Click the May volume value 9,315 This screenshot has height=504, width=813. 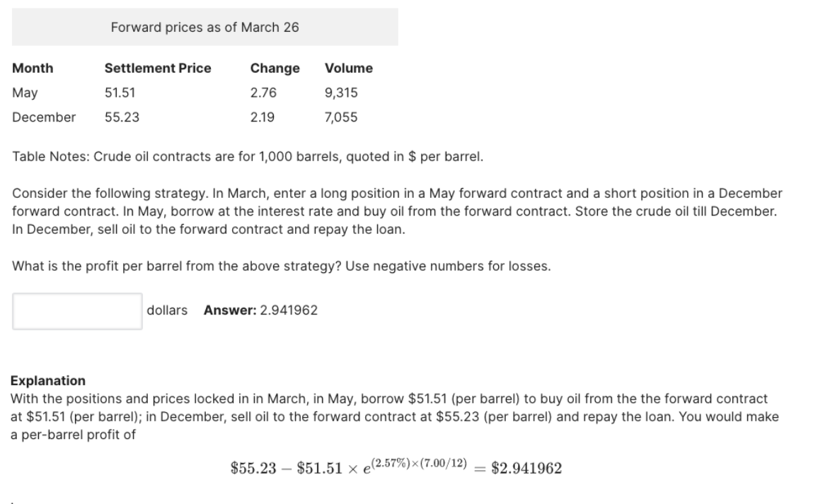point(340,93)
